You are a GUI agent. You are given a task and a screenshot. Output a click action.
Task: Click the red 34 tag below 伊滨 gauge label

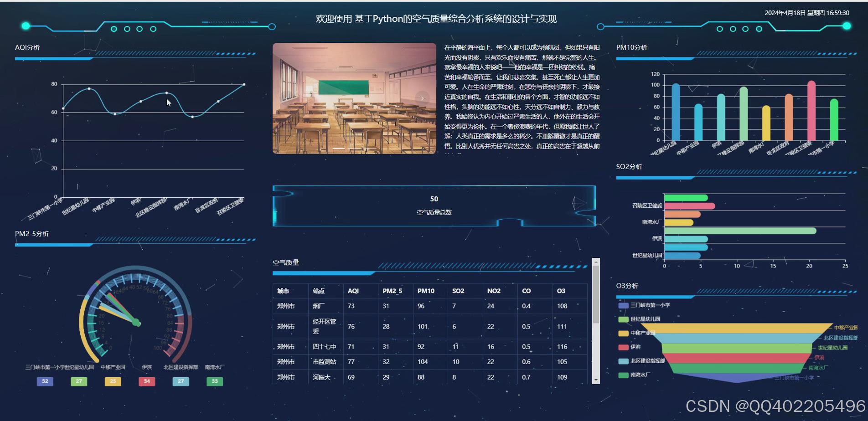(146, 381)
